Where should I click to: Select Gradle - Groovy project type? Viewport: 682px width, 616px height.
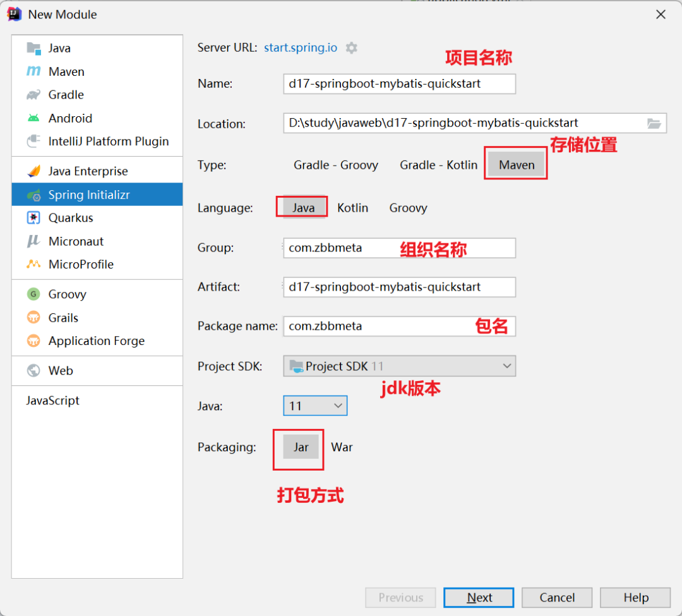(336, 165)
